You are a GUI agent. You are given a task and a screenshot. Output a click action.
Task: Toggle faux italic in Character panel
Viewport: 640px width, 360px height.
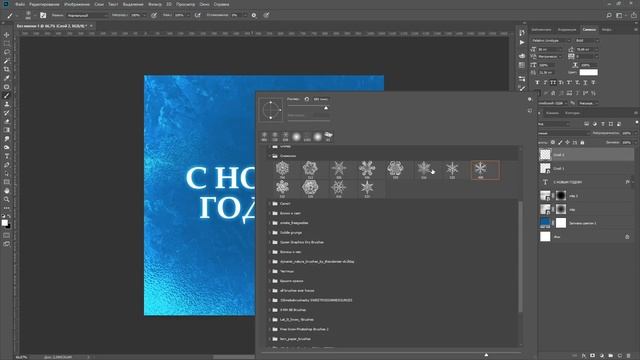tap(545, 82)
